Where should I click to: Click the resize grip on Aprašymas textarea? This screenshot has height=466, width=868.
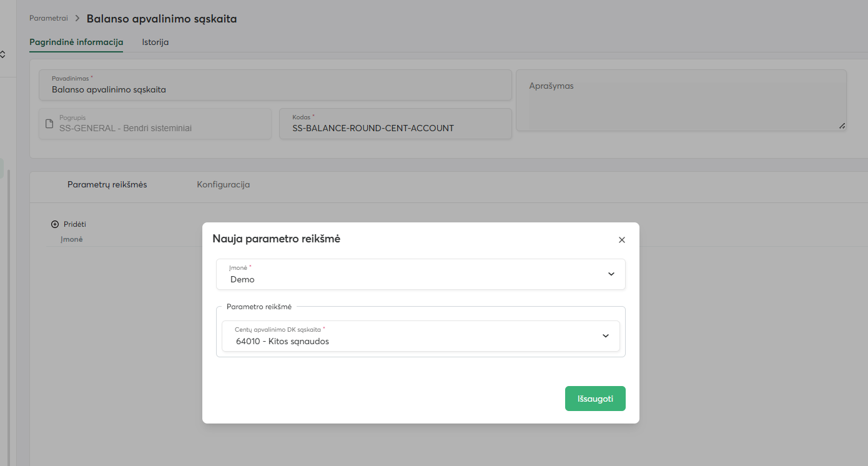coord(842,126)
